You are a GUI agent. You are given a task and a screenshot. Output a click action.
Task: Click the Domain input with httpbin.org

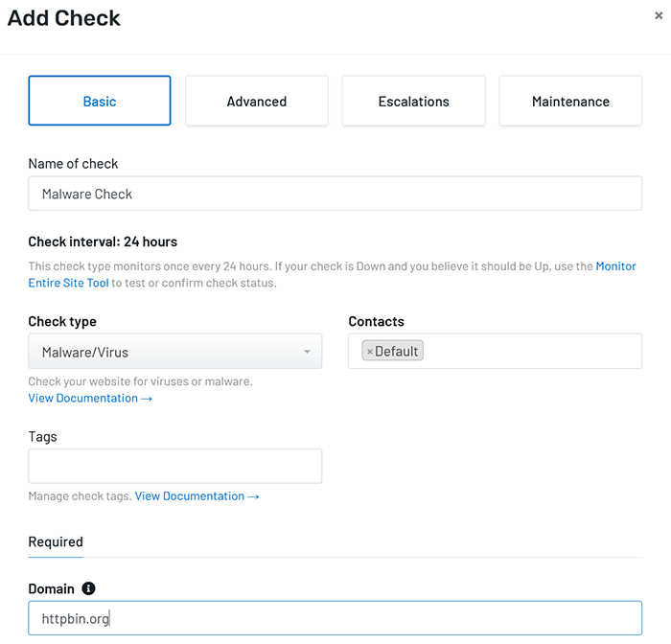point(335,619)
